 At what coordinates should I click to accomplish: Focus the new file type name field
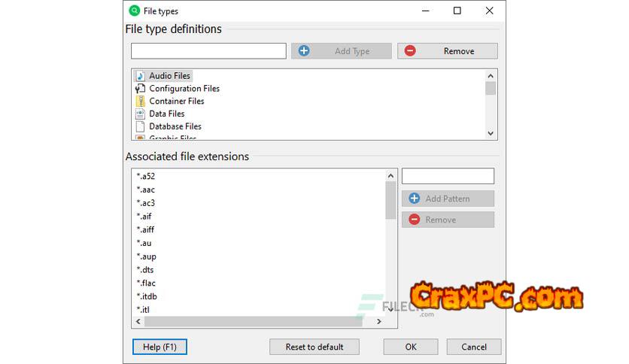[x=208, y=51]
